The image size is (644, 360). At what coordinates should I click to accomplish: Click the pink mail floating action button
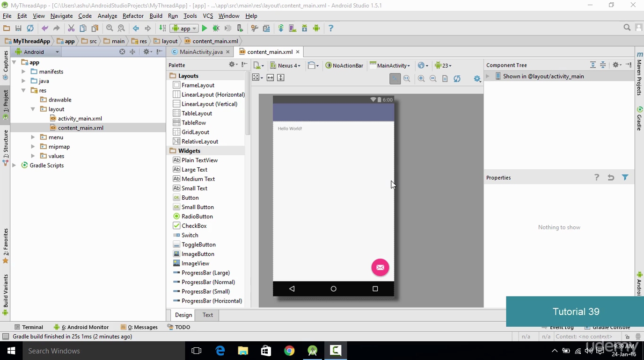point(380,267)
